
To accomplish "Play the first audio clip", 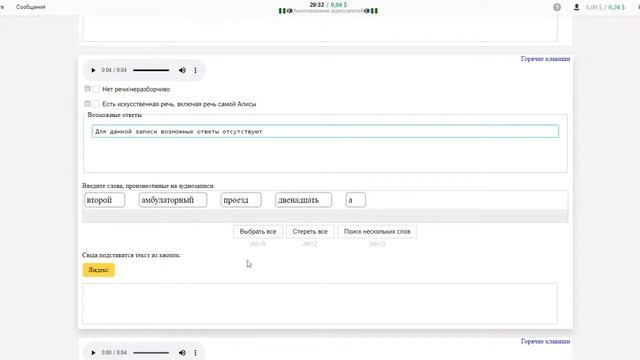I will pos(93,70).
